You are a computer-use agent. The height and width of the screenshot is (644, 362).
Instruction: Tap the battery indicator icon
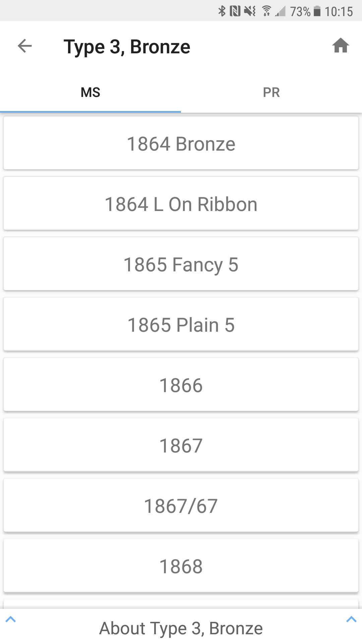[317, 11]
